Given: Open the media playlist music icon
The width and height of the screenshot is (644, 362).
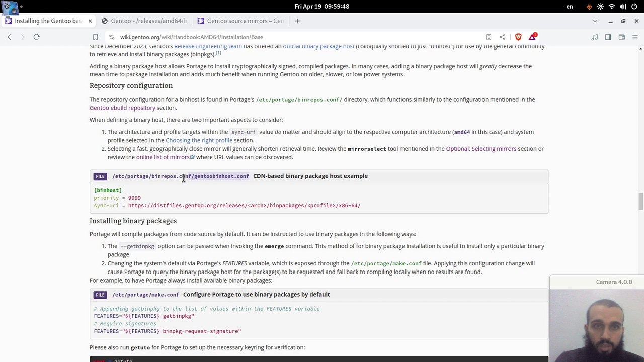Looking at the screenshot, I should (x=595, y=37).
